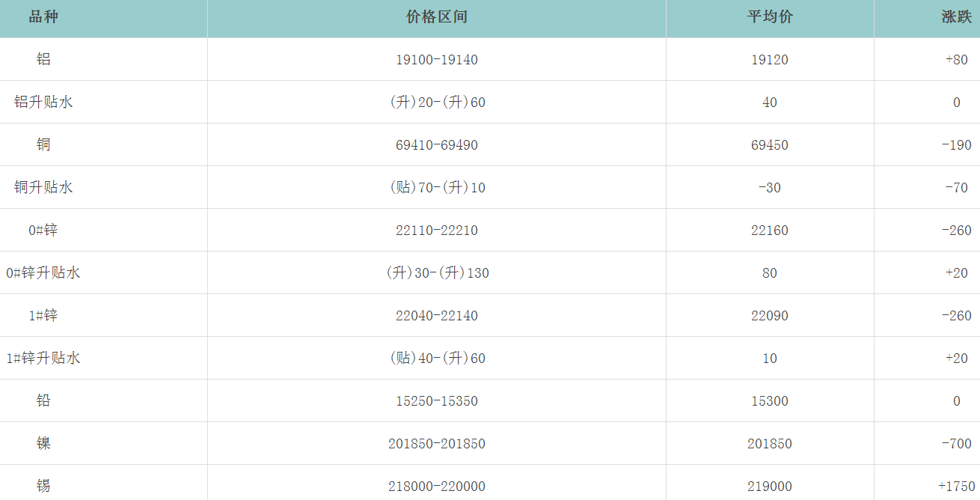Click the 涨跌 column header
The image size is (980, 500).
(956, 17)
